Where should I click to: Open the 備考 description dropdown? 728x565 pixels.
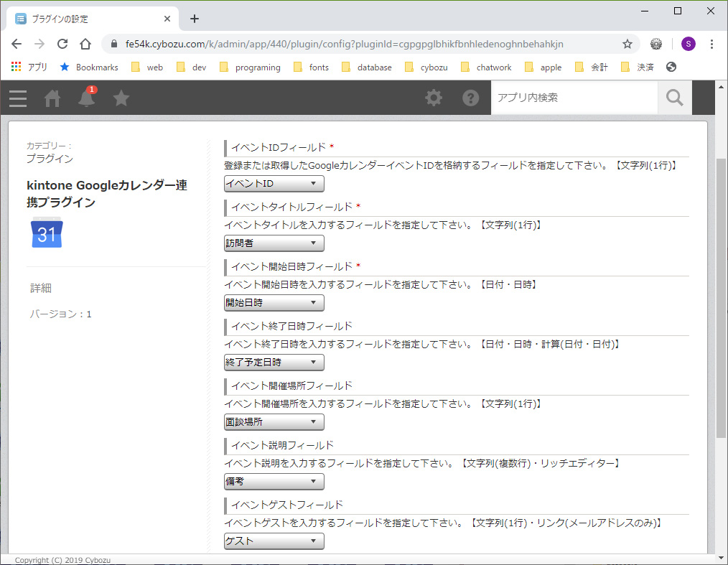click(x=274, y=482)
